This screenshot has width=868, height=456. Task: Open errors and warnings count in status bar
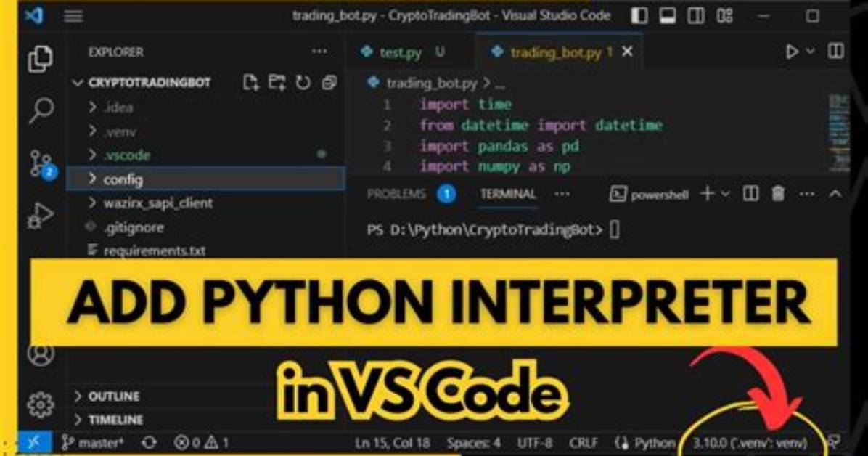click(202, 443)
